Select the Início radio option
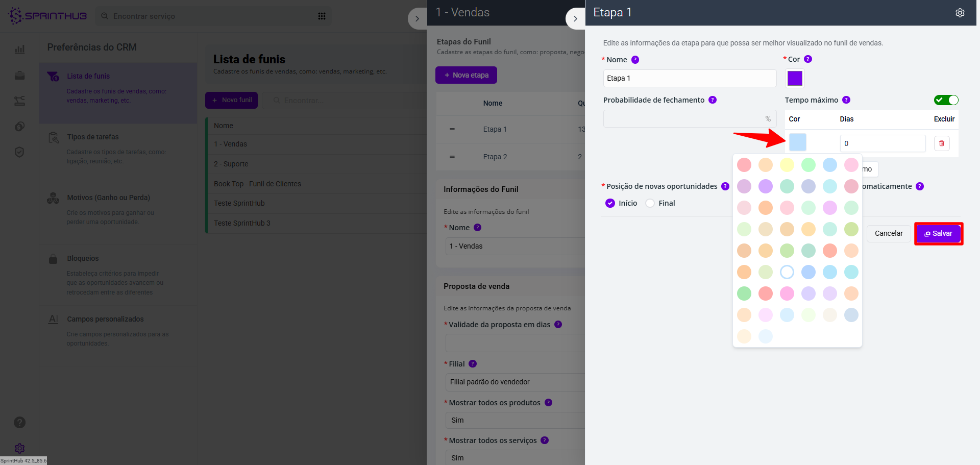 (610, 203)
